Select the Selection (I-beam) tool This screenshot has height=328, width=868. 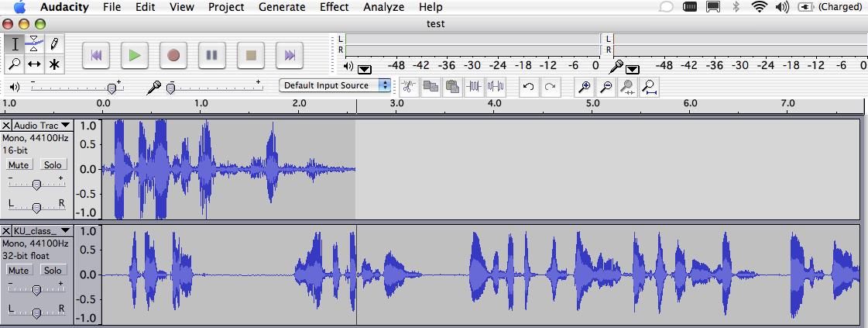click(x=15, y=44)
